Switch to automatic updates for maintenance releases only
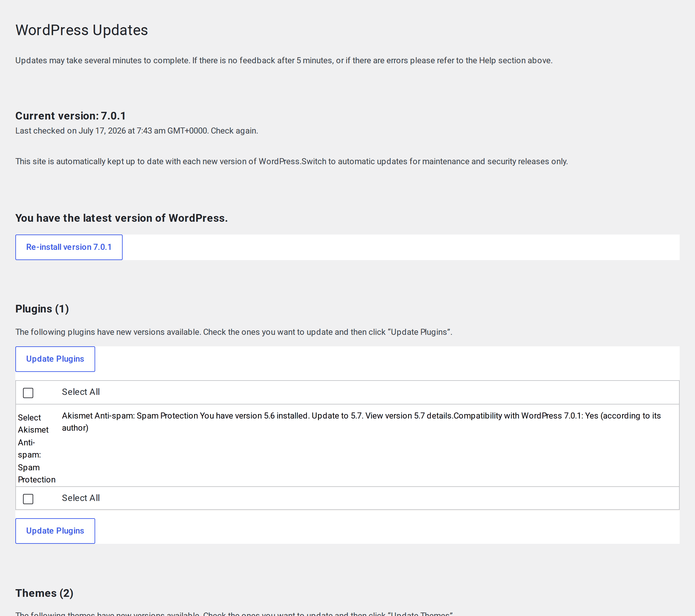This screenshot has width=695, height=616. (x=435, y=161)
